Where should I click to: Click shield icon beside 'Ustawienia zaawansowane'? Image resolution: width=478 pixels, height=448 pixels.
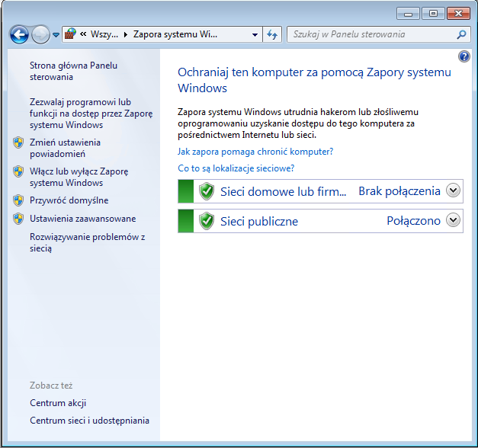pyautogui.click(x=18, y=219)
